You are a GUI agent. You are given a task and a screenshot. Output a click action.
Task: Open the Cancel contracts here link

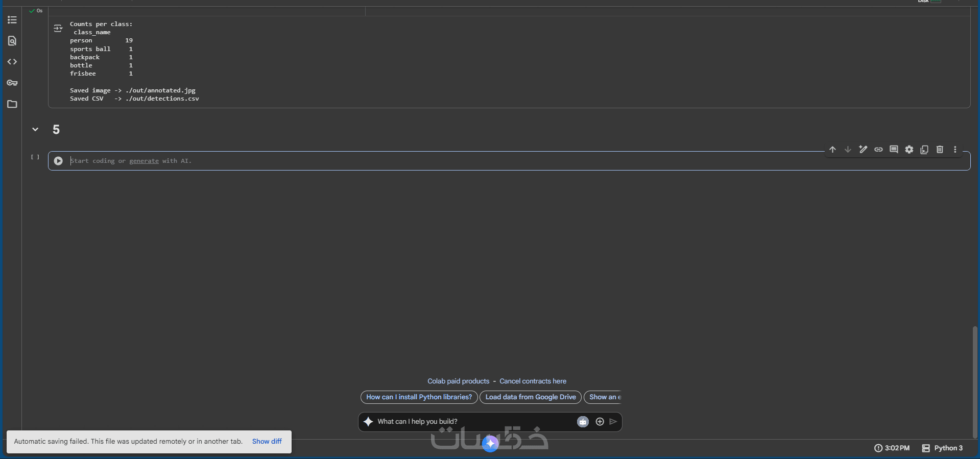click(533, 381)
